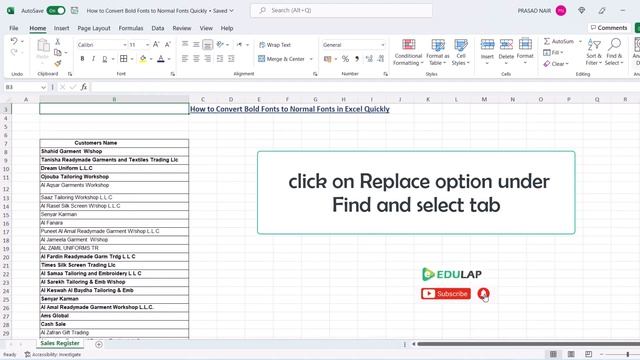Select Page Break Preview in status bar
Screen dimensions: 640x360
point(589,354)
